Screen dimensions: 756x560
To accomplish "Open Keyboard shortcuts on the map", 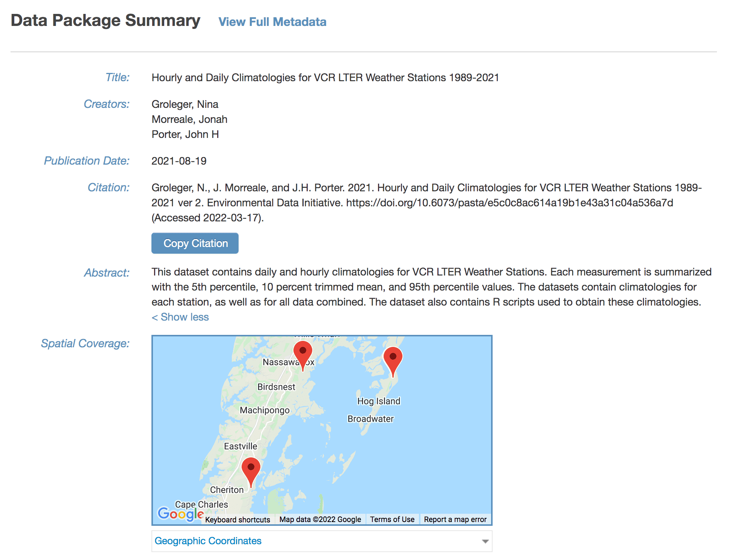I will pyautogui.click(x=238, y=519).
